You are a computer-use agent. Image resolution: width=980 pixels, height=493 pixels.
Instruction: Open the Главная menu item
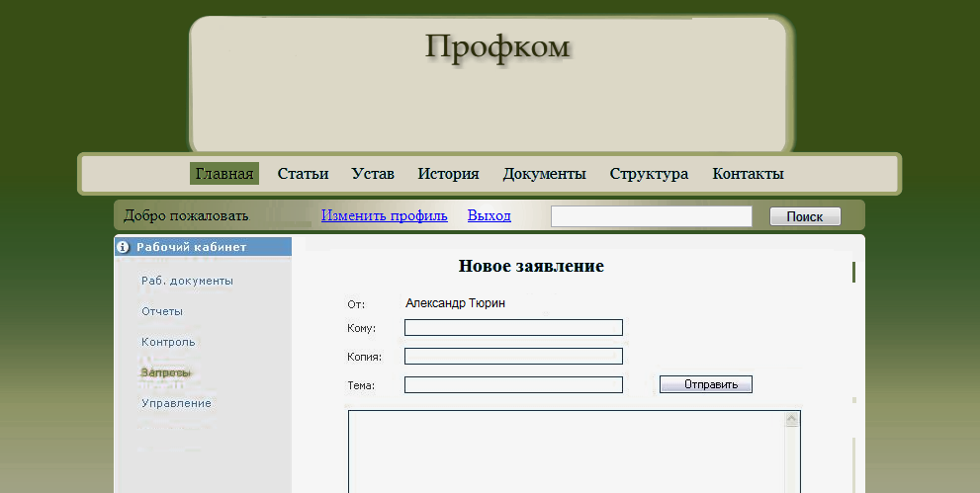[224, 174]
